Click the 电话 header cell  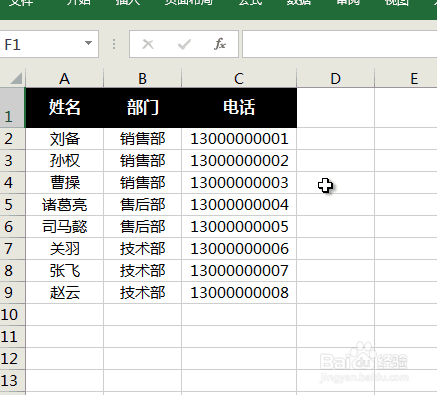[239, 108]
